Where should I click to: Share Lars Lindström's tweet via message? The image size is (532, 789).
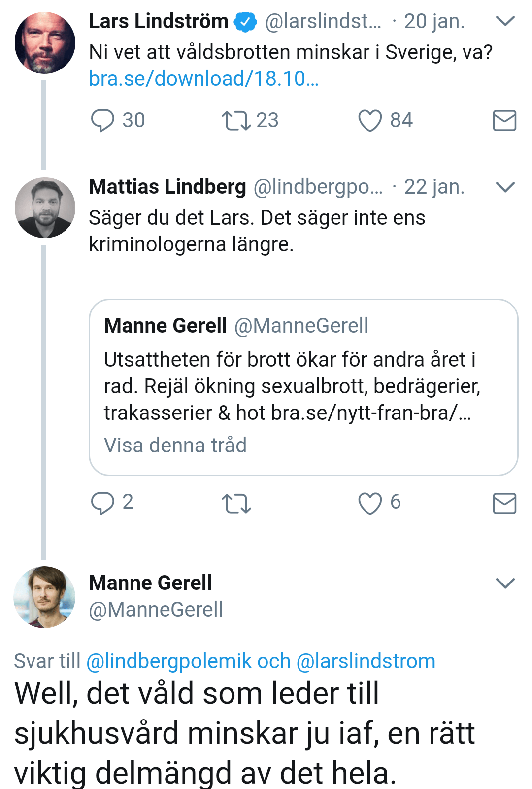coord(504,121)
